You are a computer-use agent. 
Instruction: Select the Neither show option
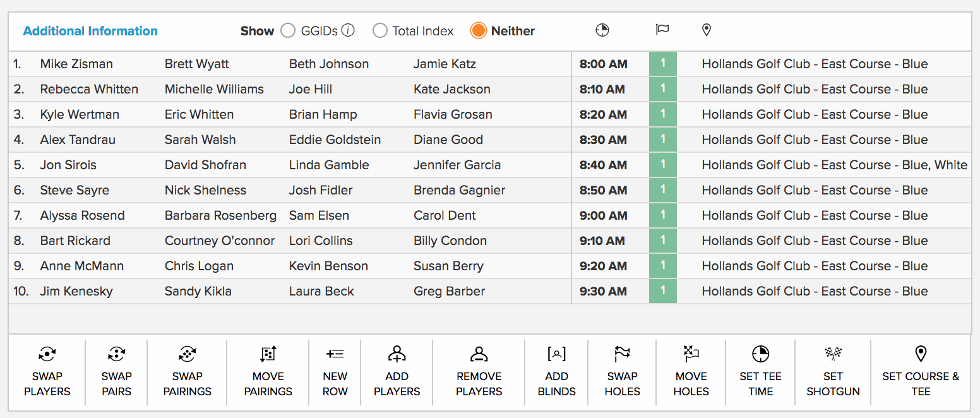tap(479, 30)
